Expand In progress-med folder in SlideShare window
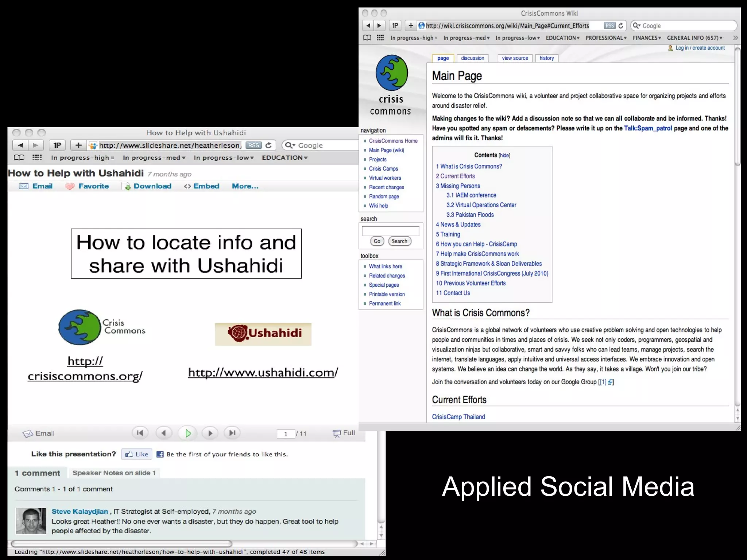Viewport: 747px width, 560px height. pyautogui.click(x=154, y=157)
